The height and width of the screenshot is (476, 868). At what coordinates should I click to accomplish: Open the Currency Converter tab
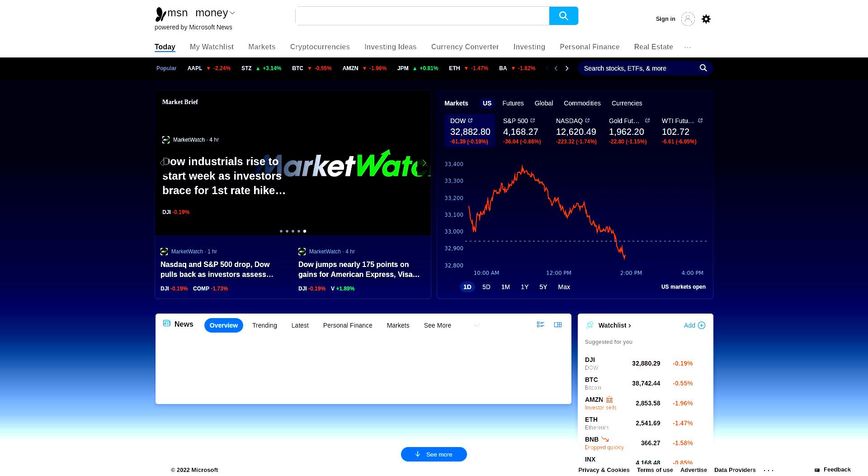click(465, 47)
